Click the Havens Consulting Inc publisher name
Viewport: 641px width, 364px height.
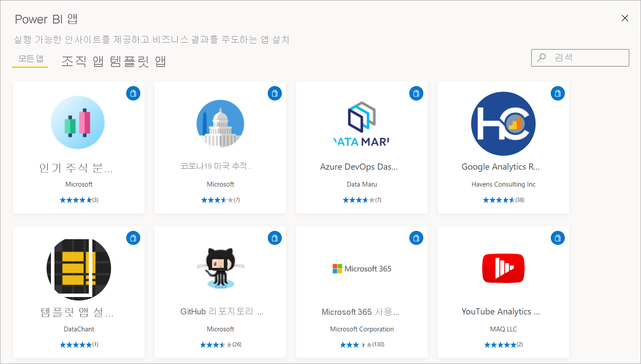click(503, 184)
